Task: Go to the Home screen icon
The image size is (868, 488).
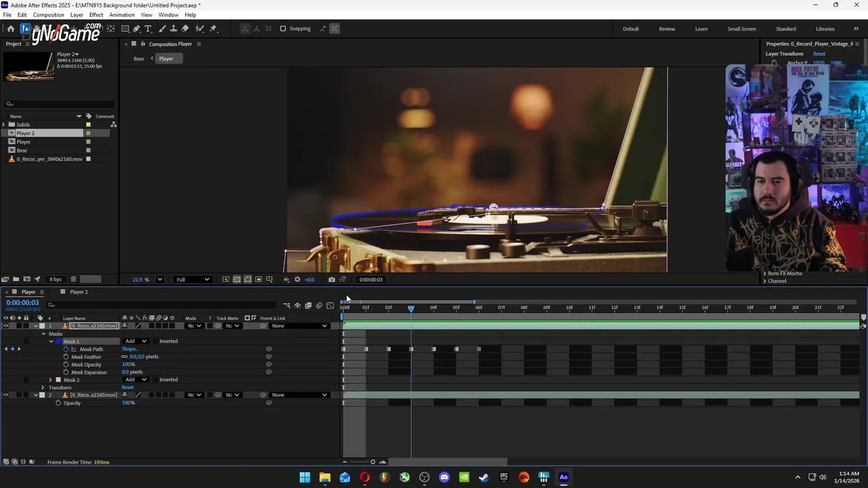Action: coord(10,28)
